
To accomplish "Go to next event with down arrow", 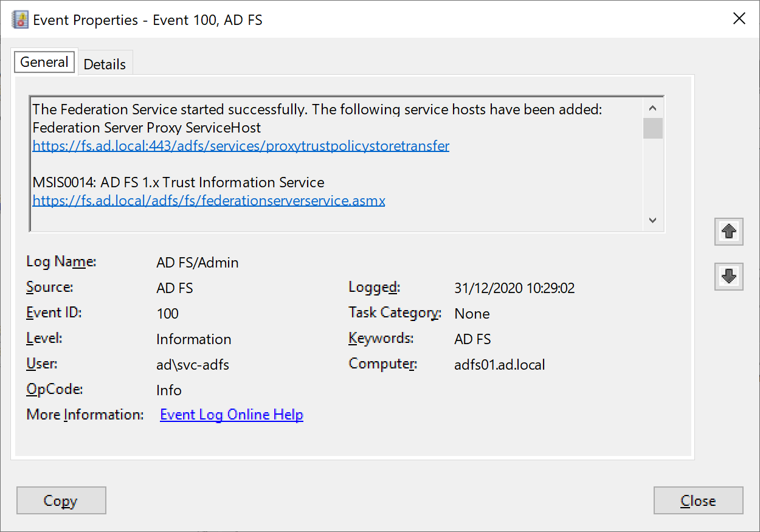I will pyautogui.click(x=728, y=276).
